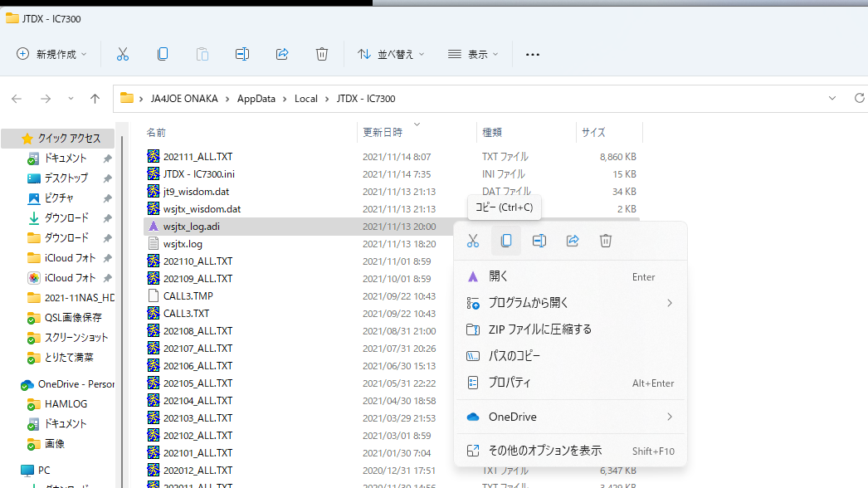Choose プログラムから開く in the context menu
The width and height of the screenshot is (868, 488).
[569, 303]
